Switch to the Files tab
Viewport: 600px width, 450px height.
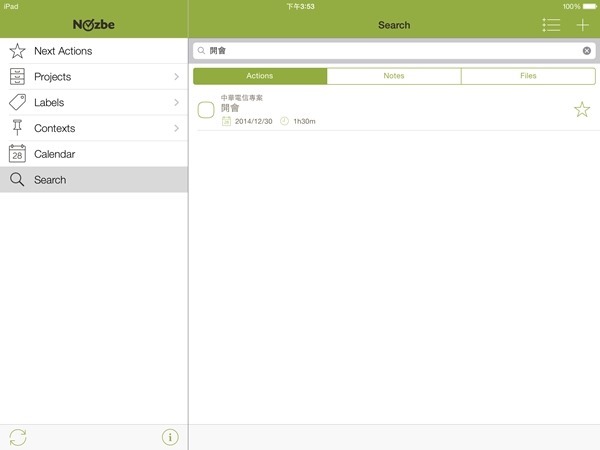coord(528,76)
